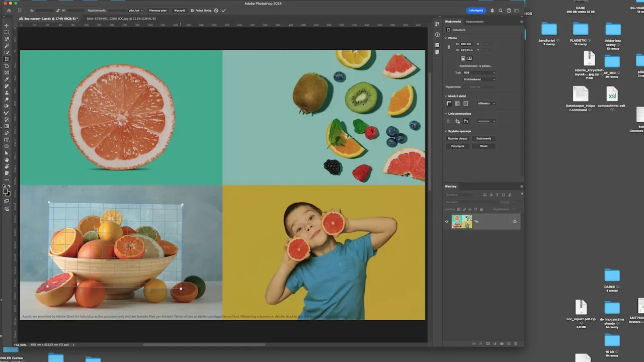This screenshot has height=362, width=644.
Task: Add a layer style with fx icon
Action: point(480,343)
